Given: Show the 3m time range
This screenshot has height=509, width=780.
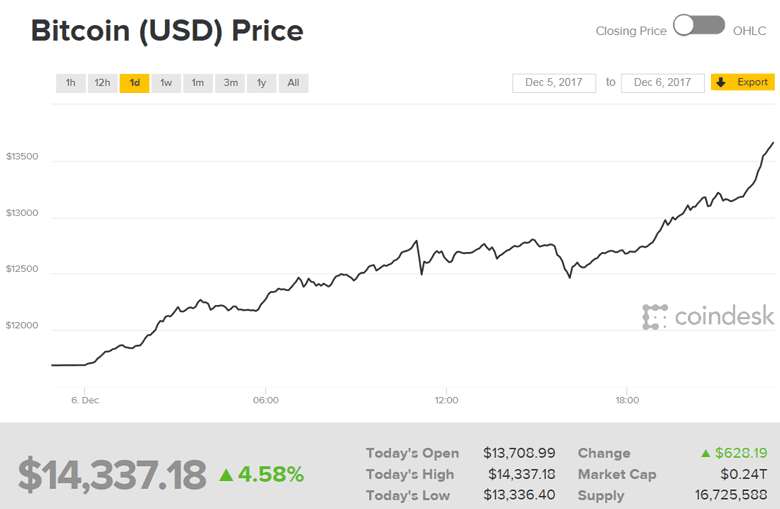Looking at the screenshot, I should tap(231, 83).
